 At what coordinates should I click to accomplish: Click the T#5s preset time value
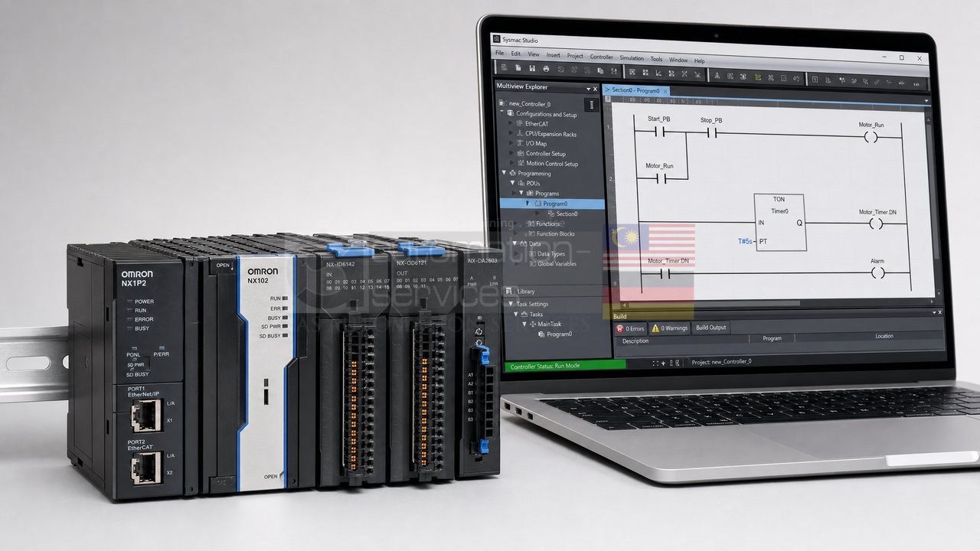744,241
